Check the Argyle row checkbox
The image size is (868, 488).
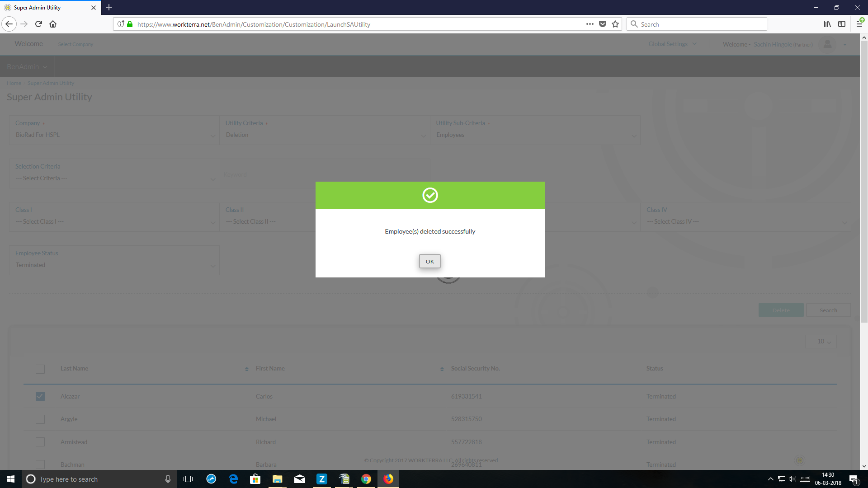click(40, 419)
